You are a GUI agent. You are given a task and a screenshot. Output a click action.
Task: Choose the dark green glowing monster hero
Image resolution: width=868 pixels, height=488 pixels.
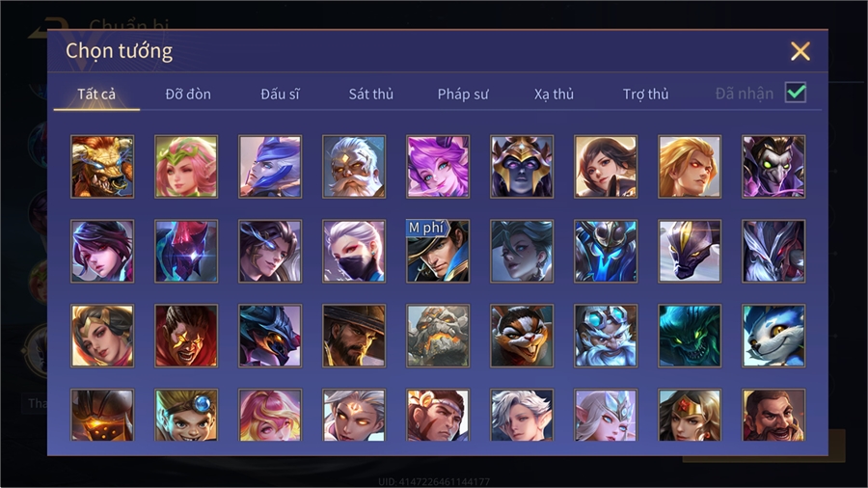click(690, 336)
